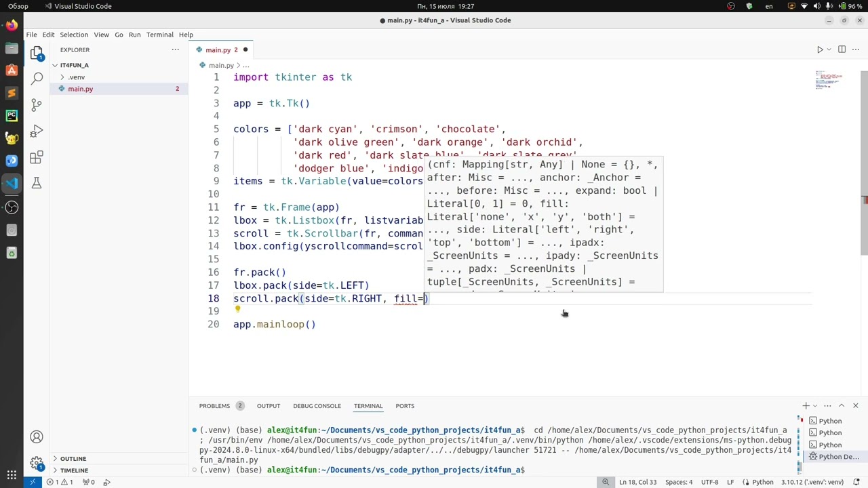This screenshot has height=488, width=868.
Task: Open the Explorer view in activity bar
Action: point(37,53)
